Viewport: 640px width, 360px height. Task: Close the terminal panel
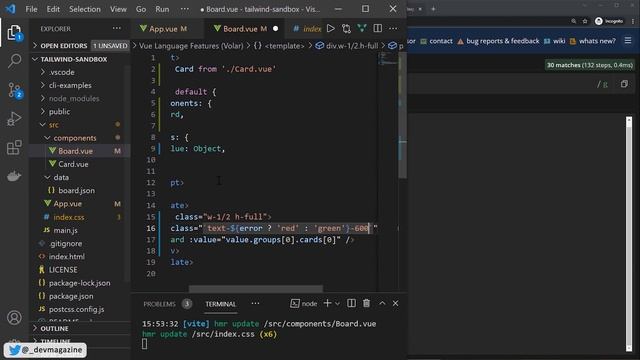click(x=395, y=303)
